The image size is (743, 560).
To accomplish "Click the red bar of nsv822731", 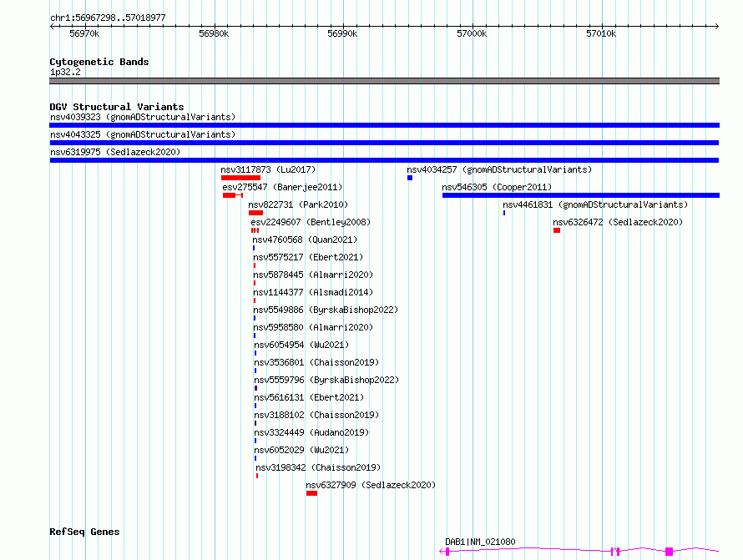I will (256, 213).
